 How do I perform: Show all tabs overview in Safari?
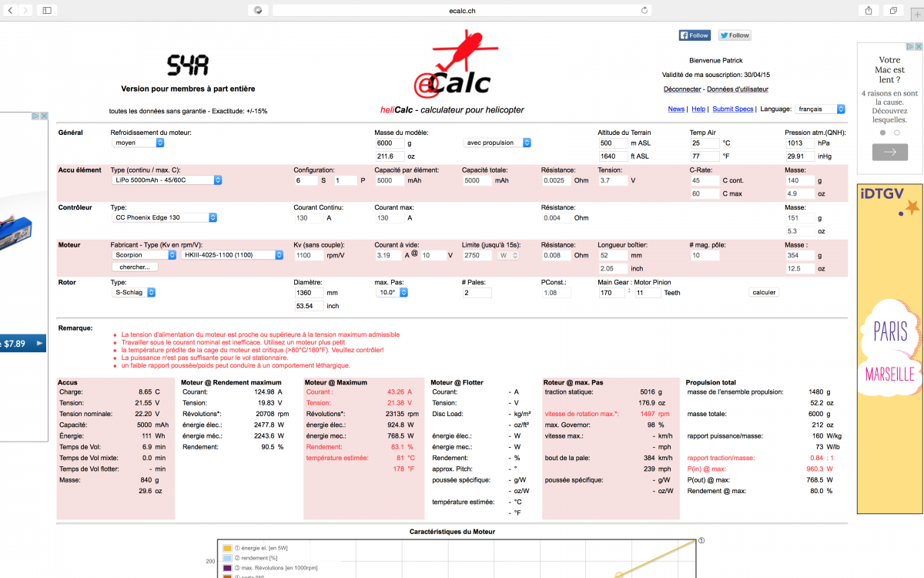[x=893, y=10]
